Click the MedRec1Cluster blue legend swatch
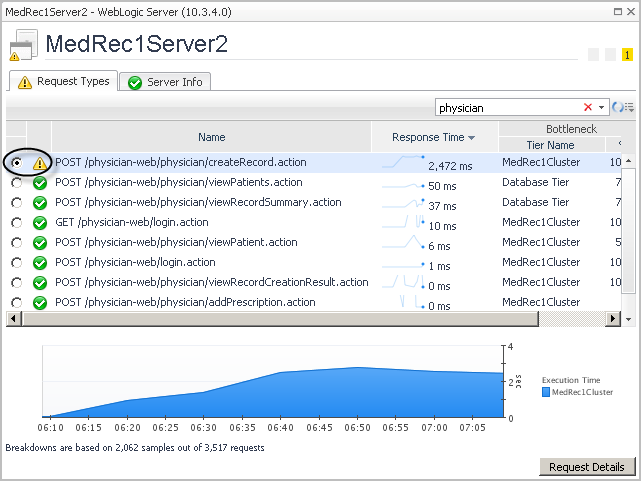Image resolution: width=641 pixels, height=481 pixels. pos(546,393)
